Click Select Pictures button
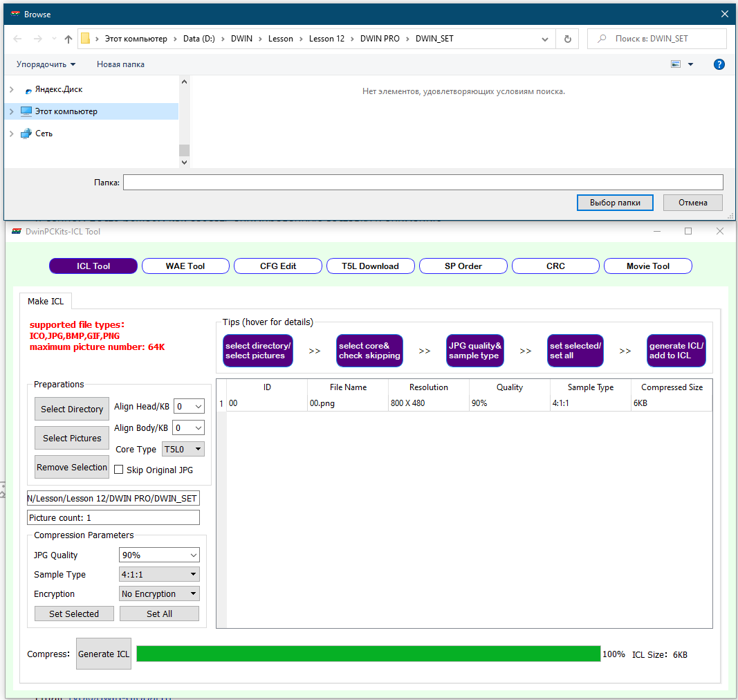The width and height of the screenshot is (738, 700). (x=72, y=439)
